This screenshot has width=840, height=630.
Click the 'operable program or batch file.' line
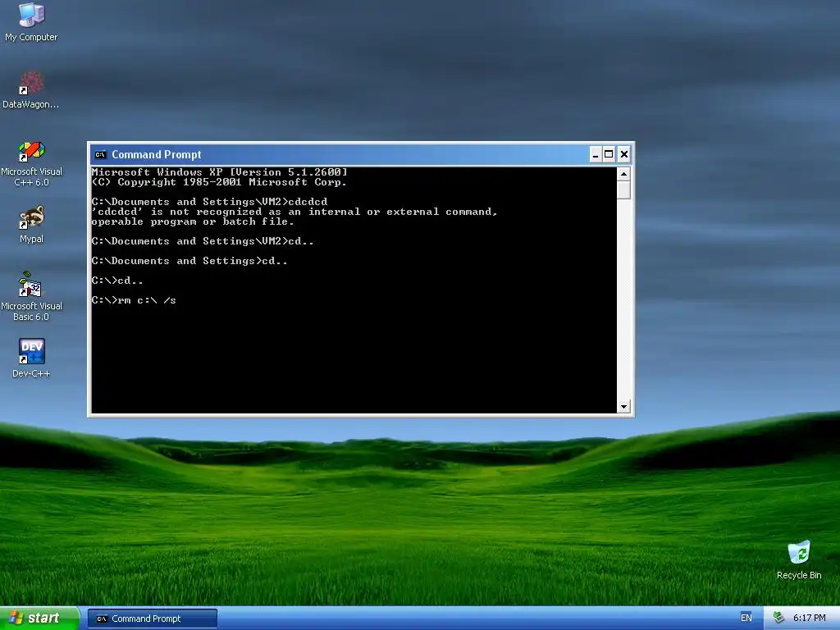point(193,221)
